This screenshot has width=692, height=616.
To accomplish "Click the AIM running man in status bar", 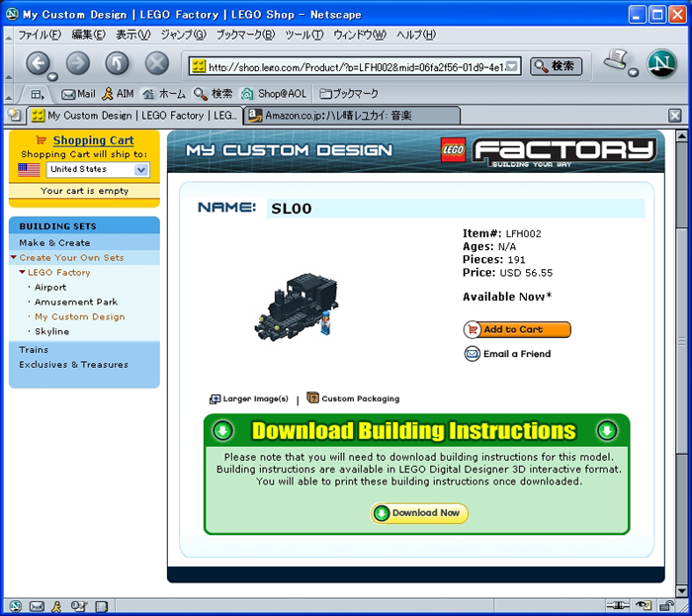I will 56,607.
